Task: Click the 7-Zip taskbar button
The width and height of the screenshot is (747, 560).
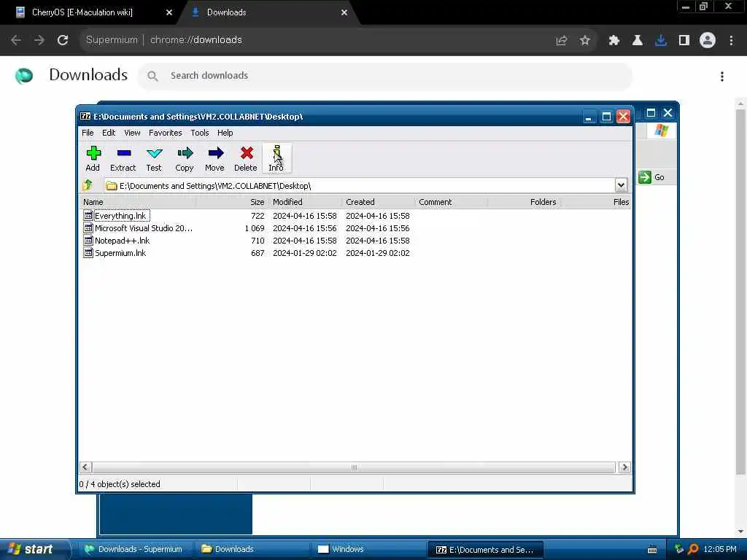Action: (x=485, y=550)
